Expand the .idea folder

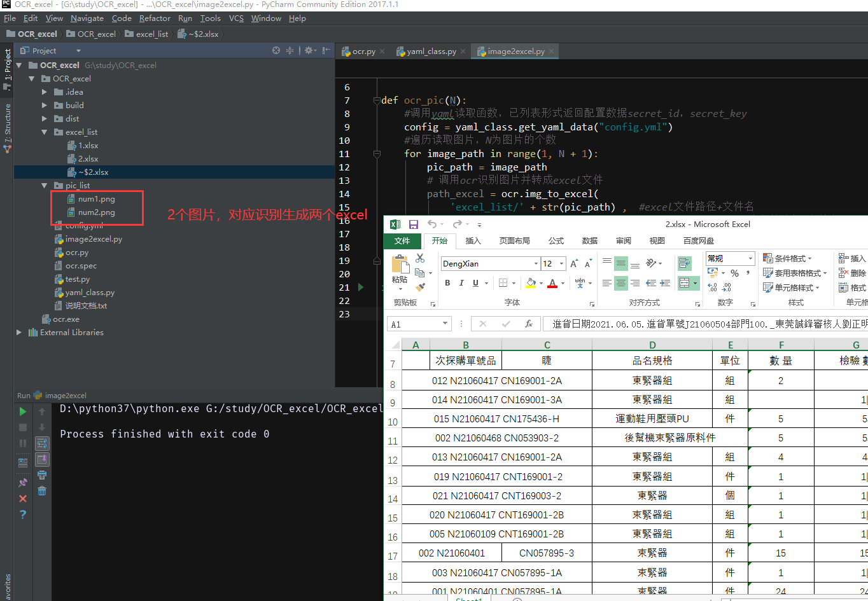pos(45,92)
